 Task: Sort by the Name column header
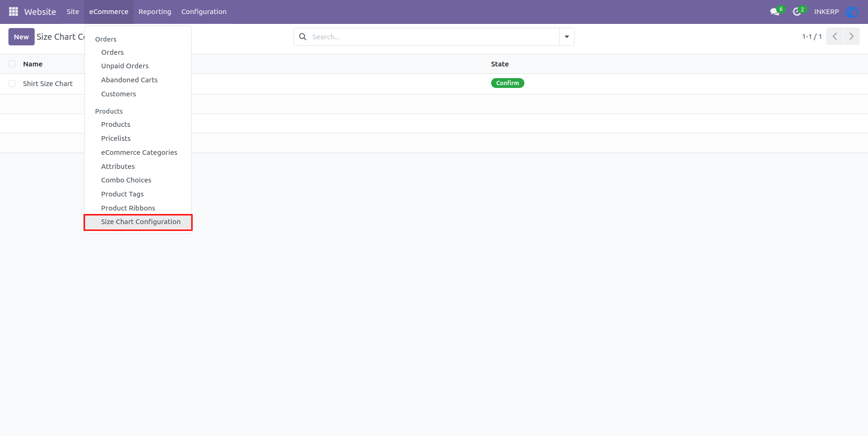(33, 64)
